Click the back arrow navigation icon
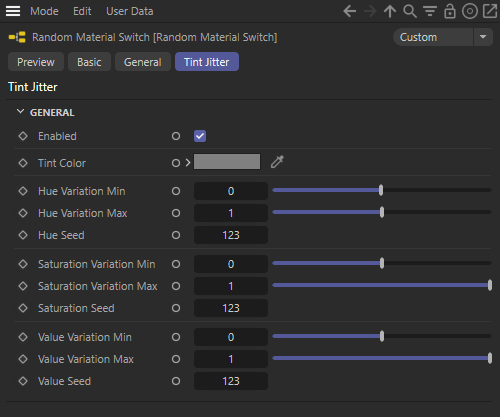 point(350,11)
